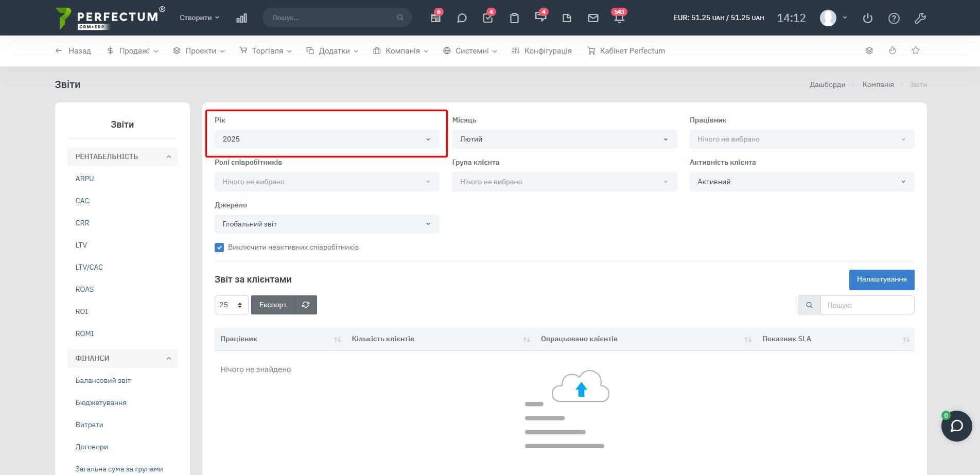Open the help question mark icon
Screen dimensions: 980x475
(894, 18)
